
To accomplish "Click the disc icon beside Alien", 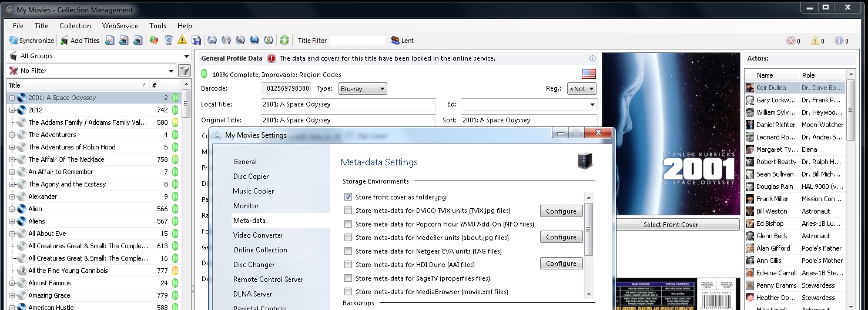I will pyautogui.click(x=22, y=209).
